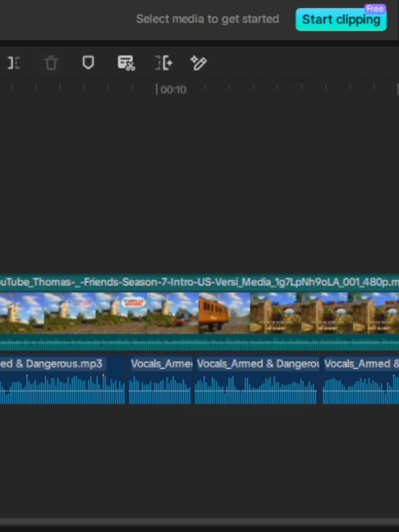Open the magic wand pen edit tool
The image size is (399, 532).
click(x=199, y=63)
